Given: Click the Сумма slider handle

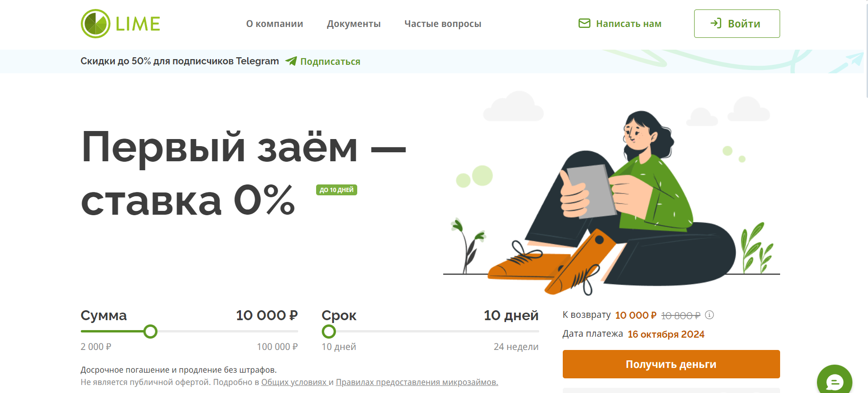Looking at the screenshot, I should (x=150, y=332).
